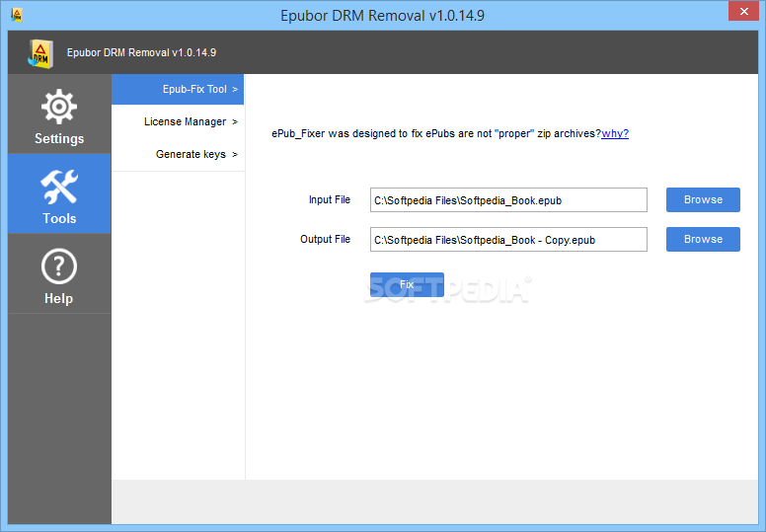The image size is (766, 532).
Task: Click the ePub_Fixer description sentence
Action: [436, 133]
